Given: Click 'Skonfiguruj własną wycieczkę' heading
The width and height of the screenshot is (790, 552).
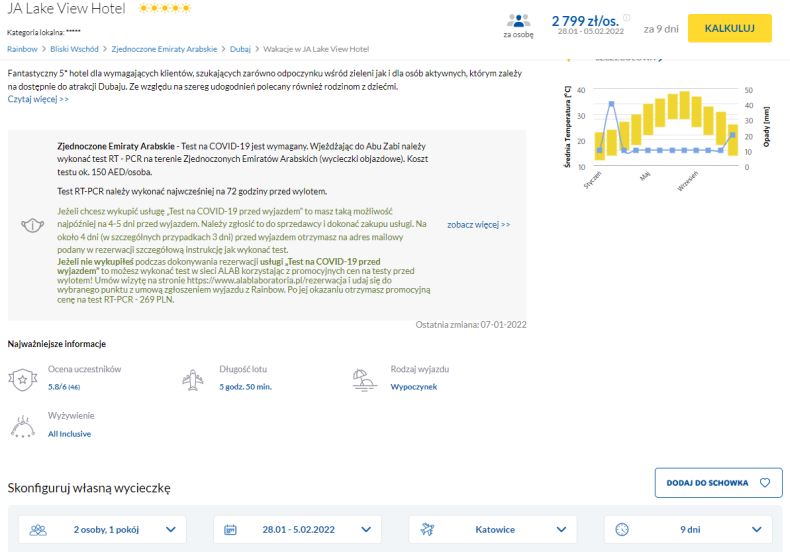Looking at the screenshot, I should tap(89, 488).
